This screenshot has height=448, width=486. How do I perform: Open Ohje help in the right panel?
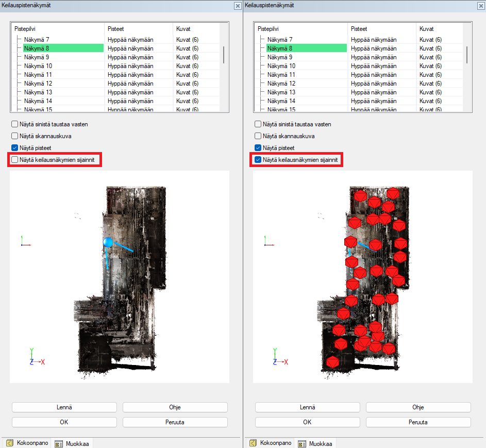tap(418, 407)
